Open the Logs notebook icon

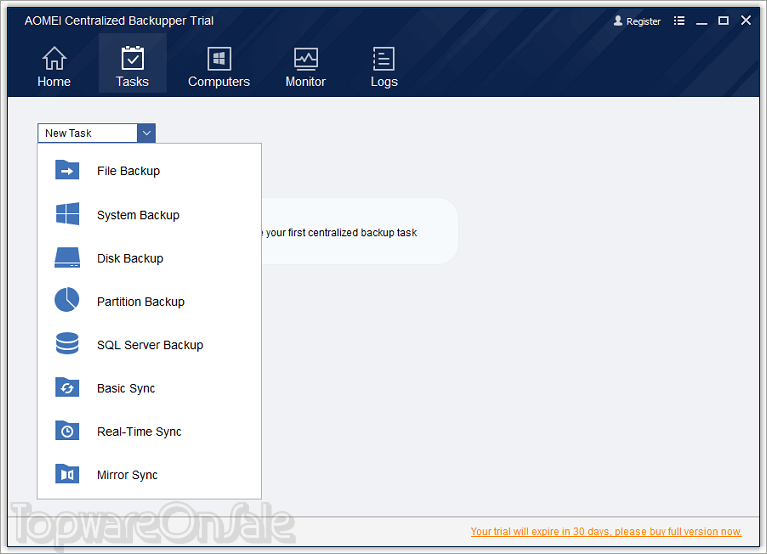[384, 59]
